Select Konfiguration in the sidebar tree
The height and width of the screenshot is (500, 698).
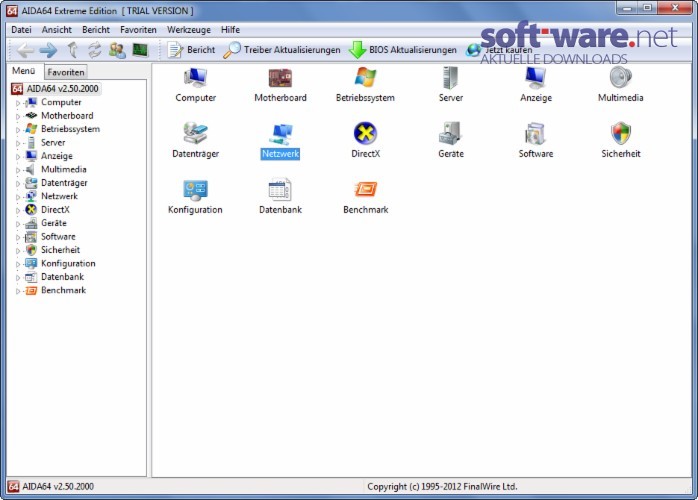pos(68,263)
